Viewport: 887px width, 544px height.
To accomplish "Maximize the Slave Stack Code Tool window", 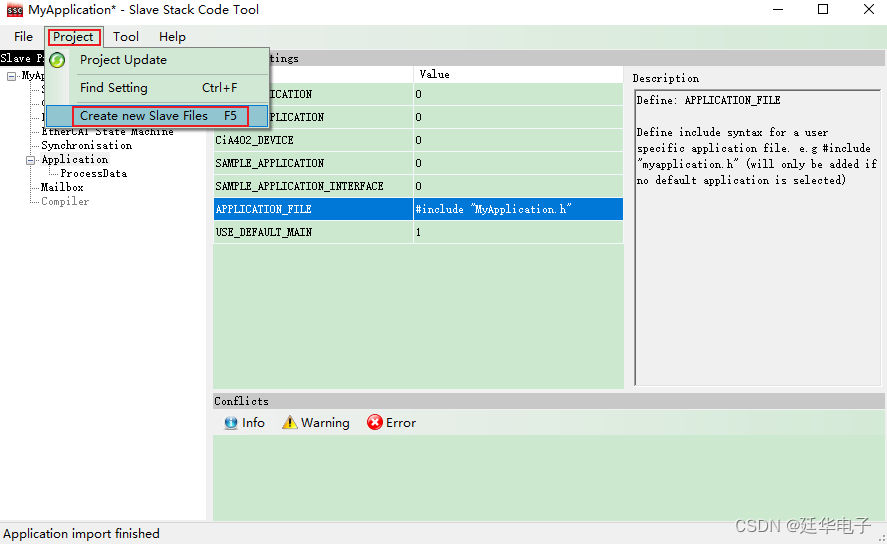I will (823, 10).
